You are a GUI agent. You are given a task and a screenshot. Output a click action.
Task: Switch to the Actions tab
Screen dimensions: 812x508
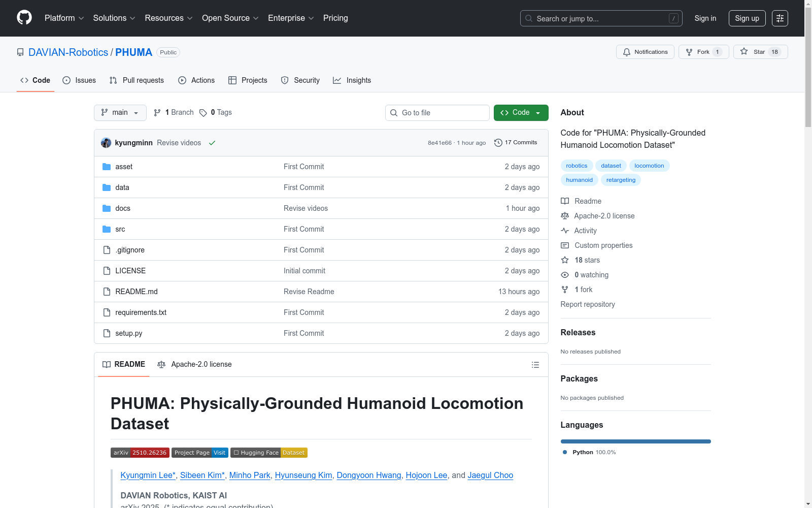(x=196, y=80)
